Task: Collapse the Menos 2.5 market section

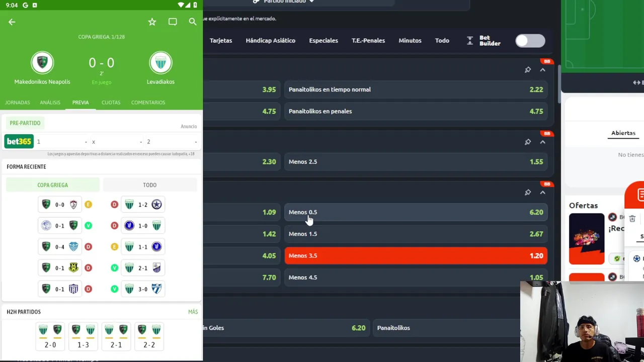Action: [x=542, y=142]
